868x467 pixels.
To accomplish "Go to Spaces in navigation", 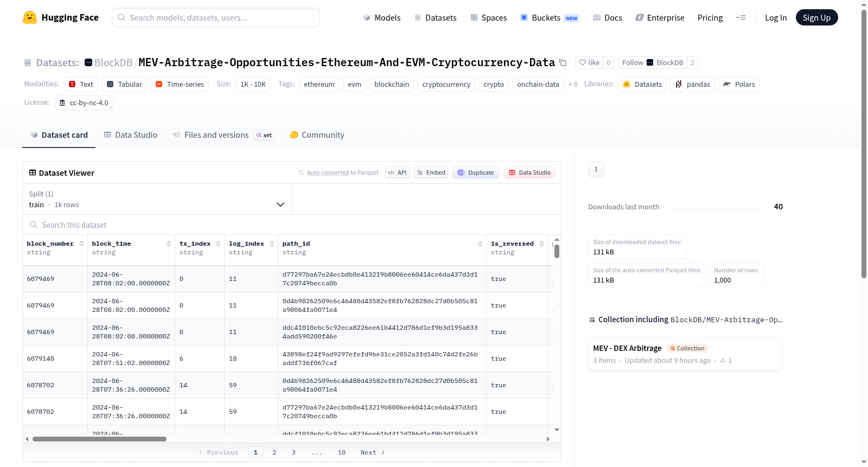I will pyautogui.click(x=489, y=18).
